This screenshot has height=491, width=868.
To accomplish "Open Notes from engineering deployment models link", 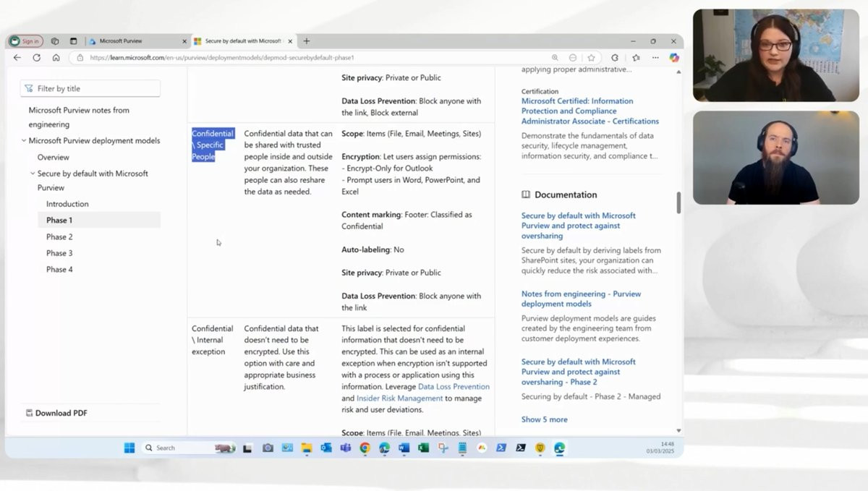I will point(581,299).
